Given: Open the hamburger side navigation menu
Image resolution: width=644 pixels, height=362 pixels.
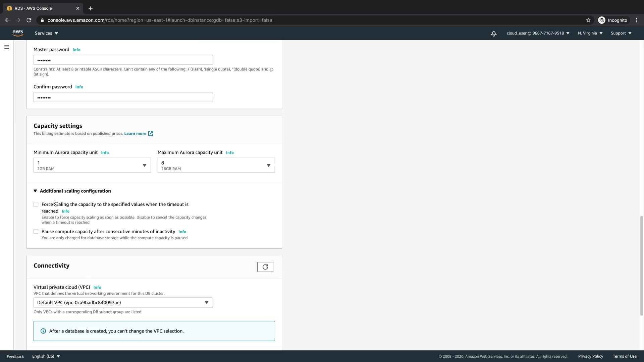Looking at the screenshot, I should pos(7,47).
